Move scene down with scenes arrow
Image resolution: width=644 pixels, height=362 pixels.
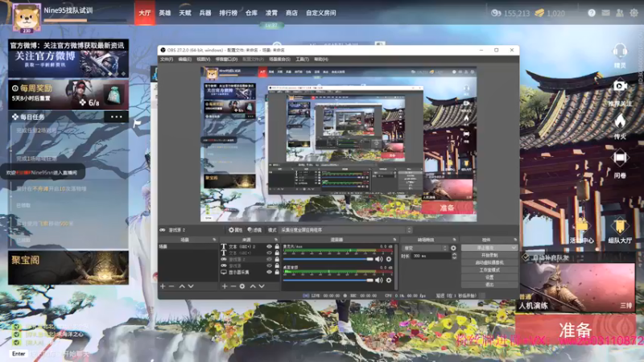[191, 286]
